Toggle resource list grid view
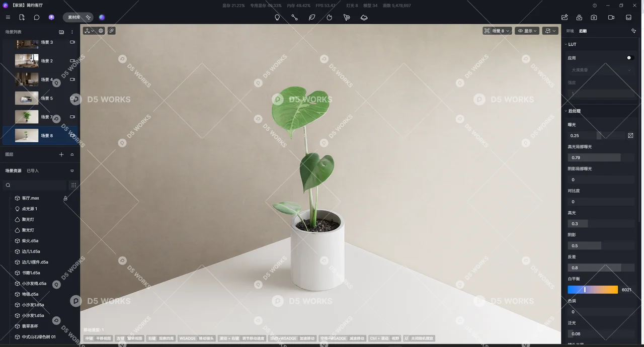 [73, 185]
